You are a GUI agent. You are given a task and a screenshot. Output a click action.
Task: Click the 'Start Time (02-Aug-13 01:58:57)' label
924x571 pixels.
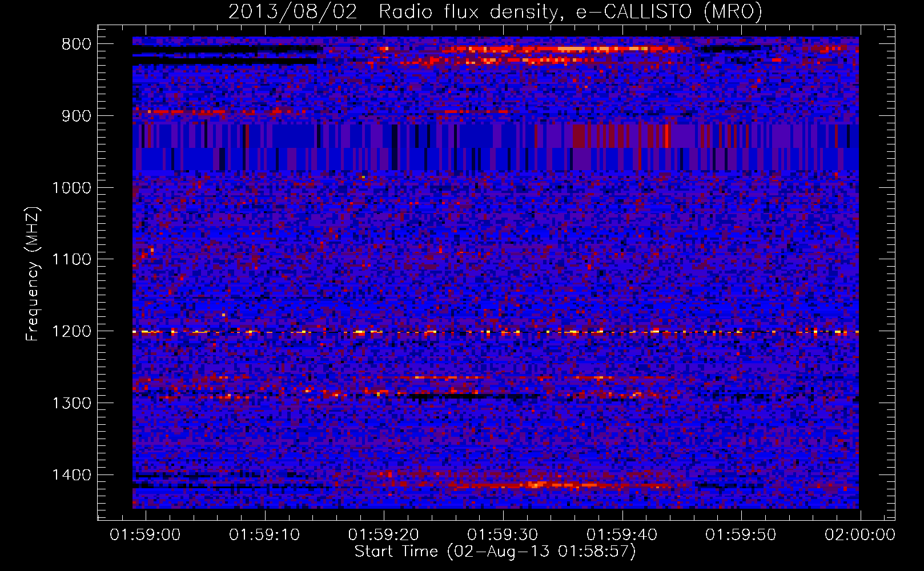(495, 552)
